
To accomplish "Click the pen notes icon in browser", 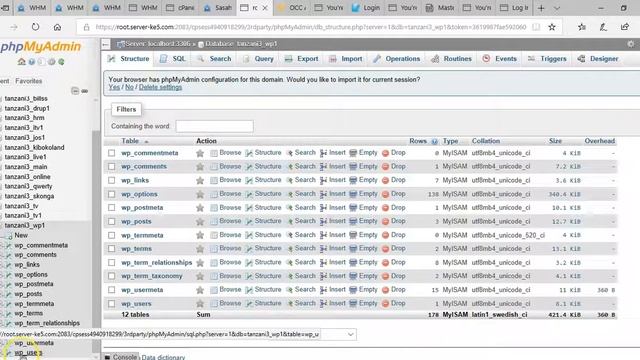I will [603, 27].
